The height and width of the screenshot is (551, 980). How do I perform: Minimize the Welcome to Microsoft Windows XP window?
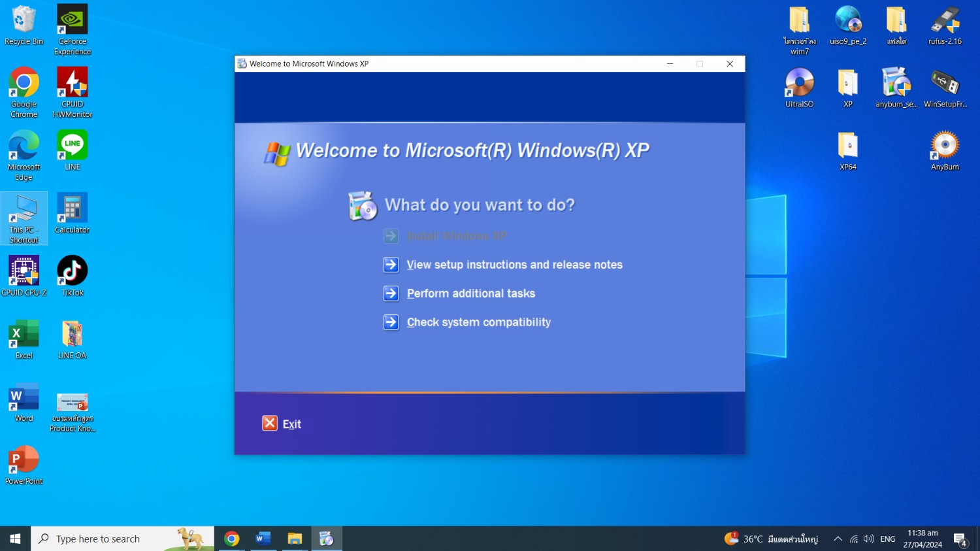[x=670, y=63]
